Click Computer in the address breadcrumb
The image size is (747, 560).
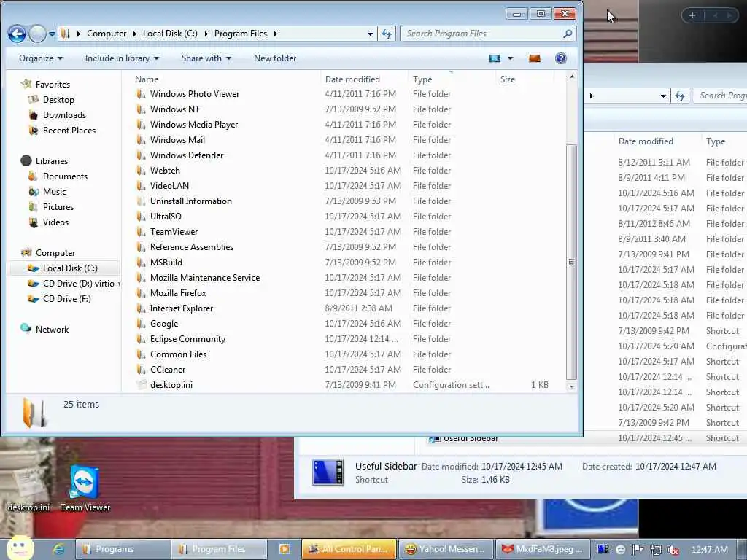[107, 34]
